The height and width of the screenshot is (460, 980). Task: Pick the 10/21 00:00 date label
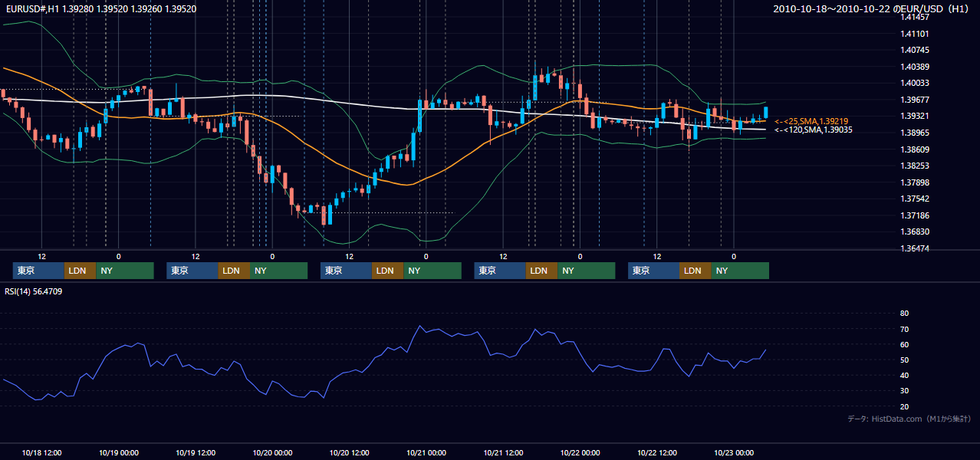click(x=426, y=452)
